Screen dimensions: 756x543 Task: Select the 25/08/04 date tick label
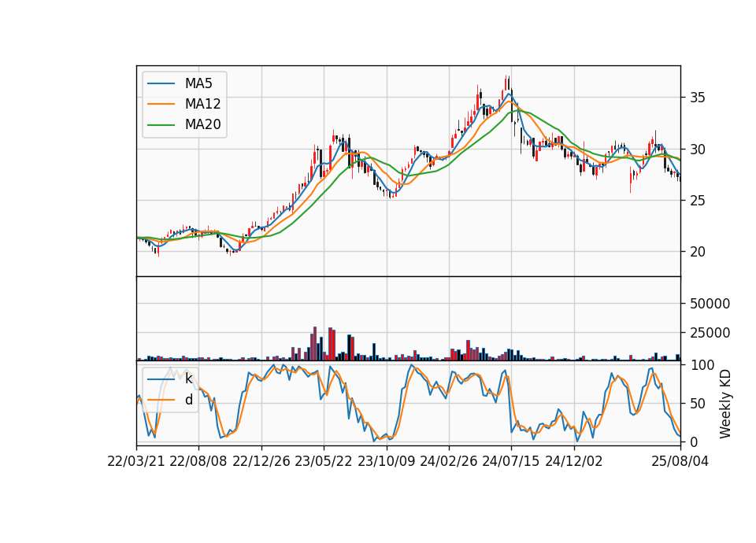(x=680, y=461)
